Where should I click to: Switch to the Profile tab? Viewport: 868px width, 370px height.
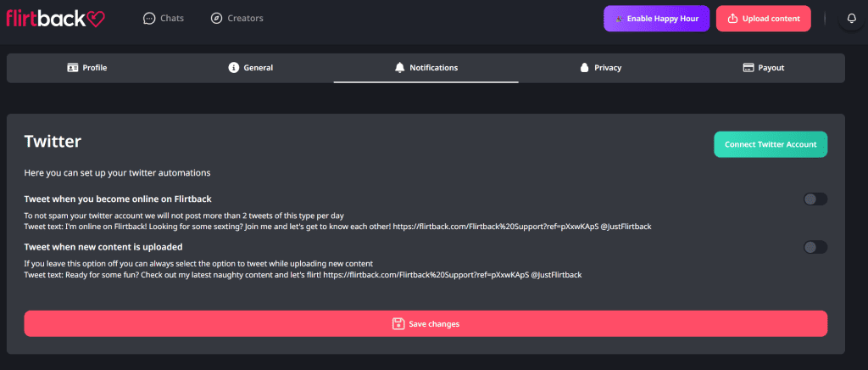point(87,68)
